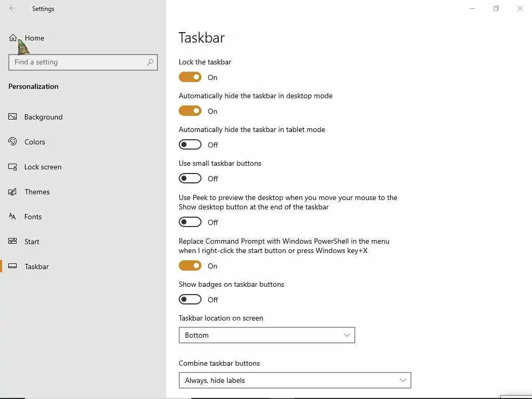
Task: Click the Start tiles icon
Action: 12,242
